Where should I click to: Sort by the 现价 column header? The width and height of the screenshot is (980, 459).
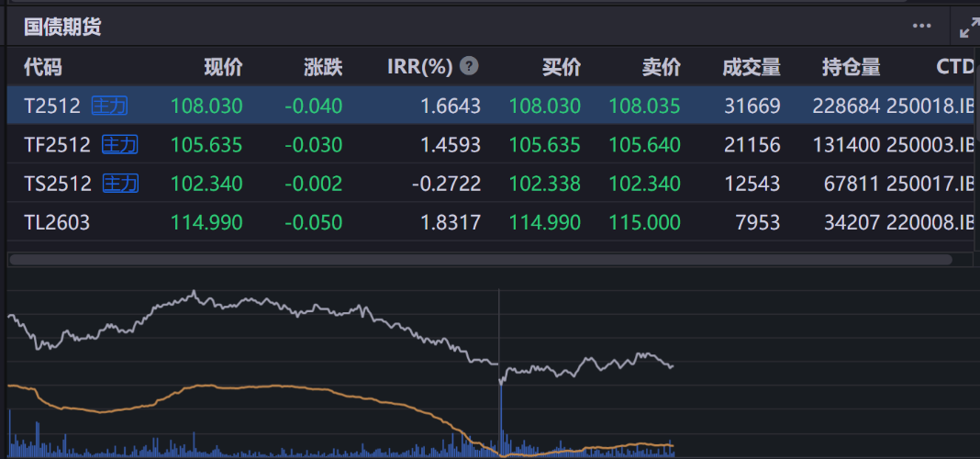pyautogui.click(x=224, y=66)
